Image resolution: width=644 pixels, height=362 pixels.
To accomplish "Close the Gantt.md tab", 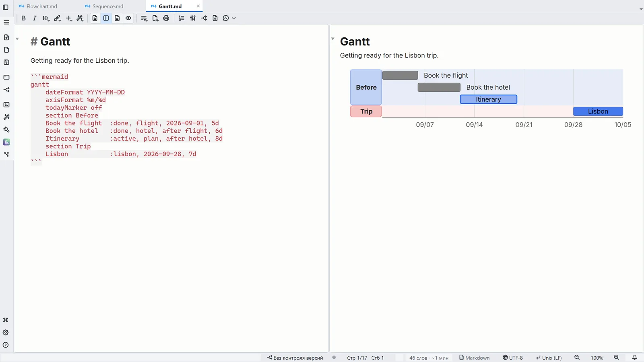I will point(198,6).
